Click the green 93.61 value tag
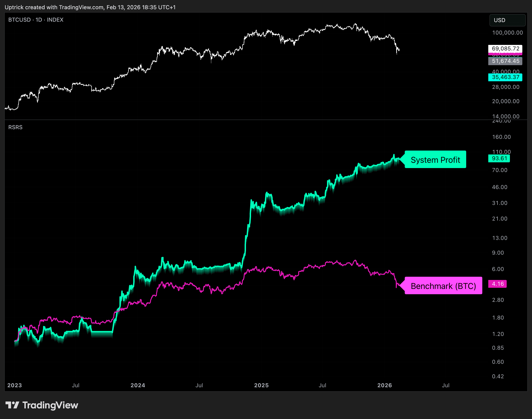This screenshot has height=419, width=532. (x=499, y=158)
